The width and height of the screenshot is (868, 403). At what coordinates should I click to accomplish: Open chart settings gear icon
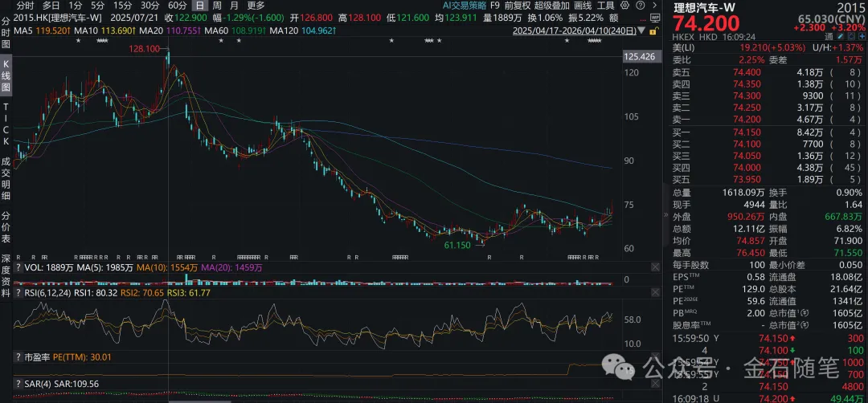[624, 6]
